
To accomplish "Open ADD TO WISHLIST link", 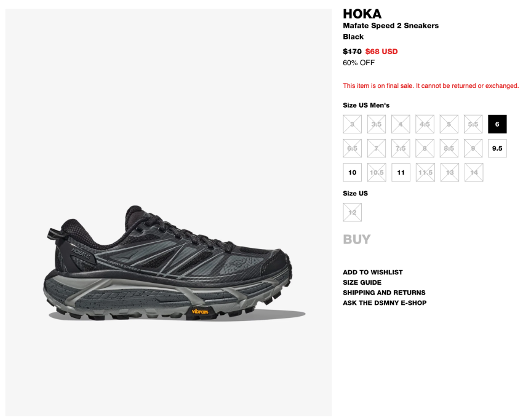I will [373, 272].
